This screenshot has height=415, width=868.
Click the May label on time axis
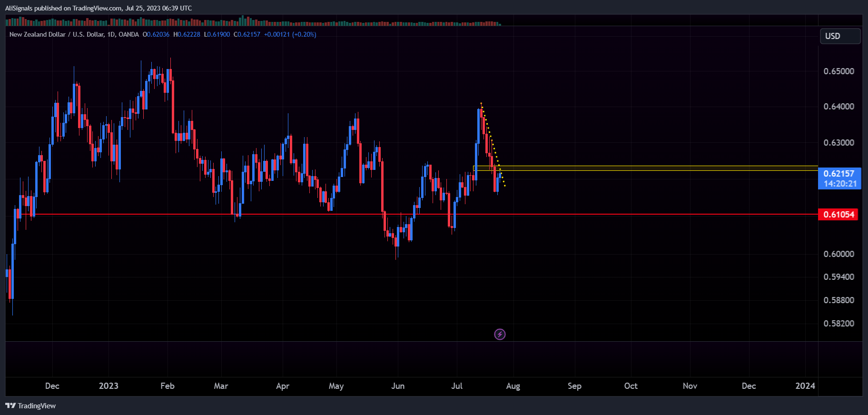pos(336,386)
